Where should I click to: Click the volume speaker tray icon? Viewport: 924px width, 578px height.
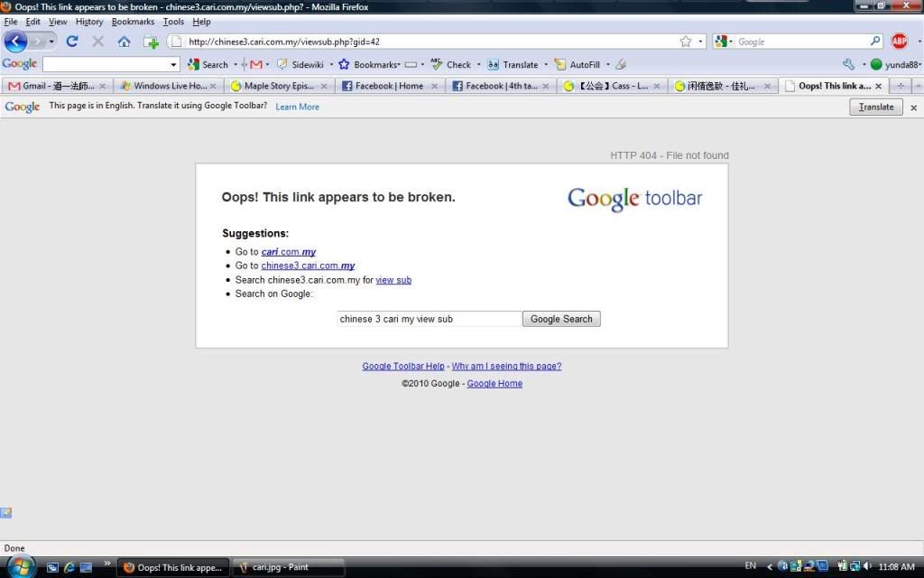[867, 566]
